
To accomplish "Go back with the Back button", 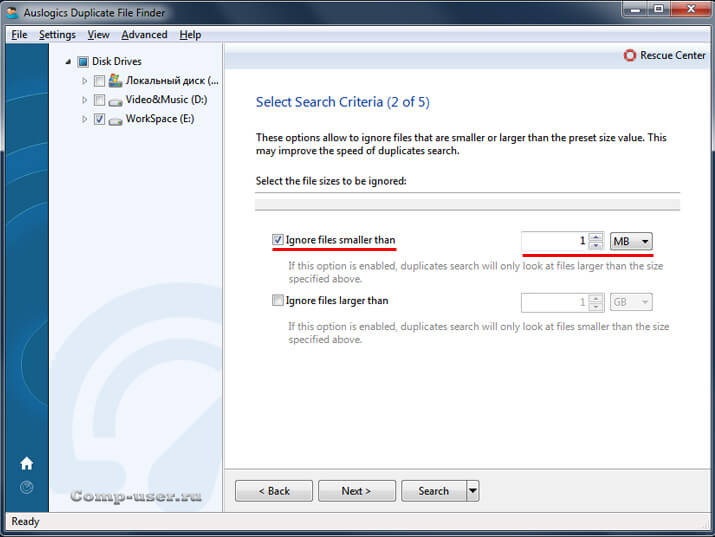I will pyautogui.click(x=274, y=491).
